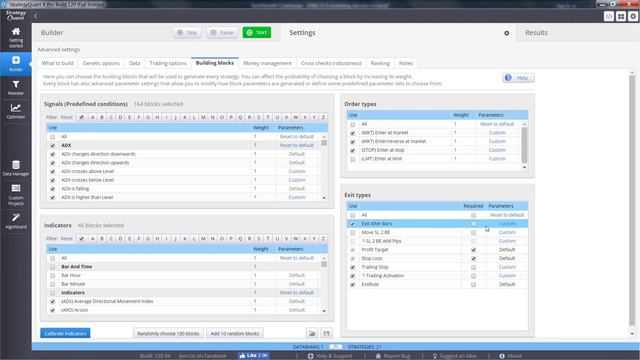Click down arrow of Signals list scrollbar
This screenshot has width=640, height=360.
click(324, 198)
